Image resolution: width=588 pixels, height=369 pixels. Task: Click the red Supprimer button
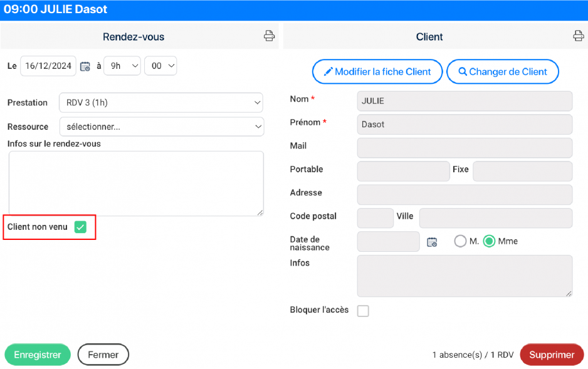[x=552, y=355]
